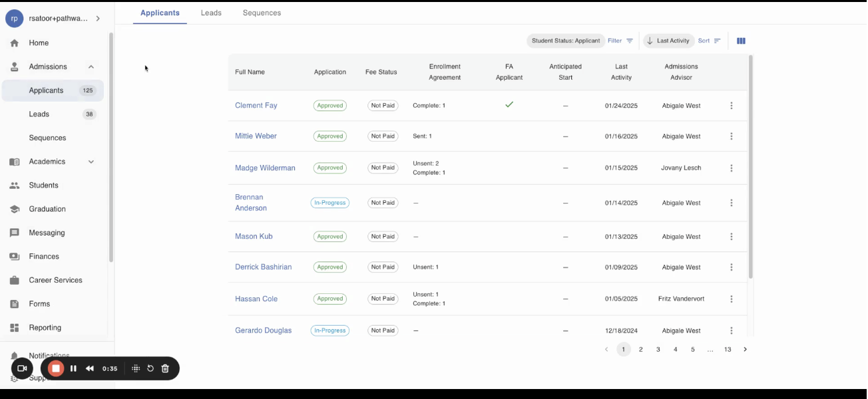This screenshot has height=399, width=868.
Task: Click the Fee Status column header
Action: tap(381, 72)
